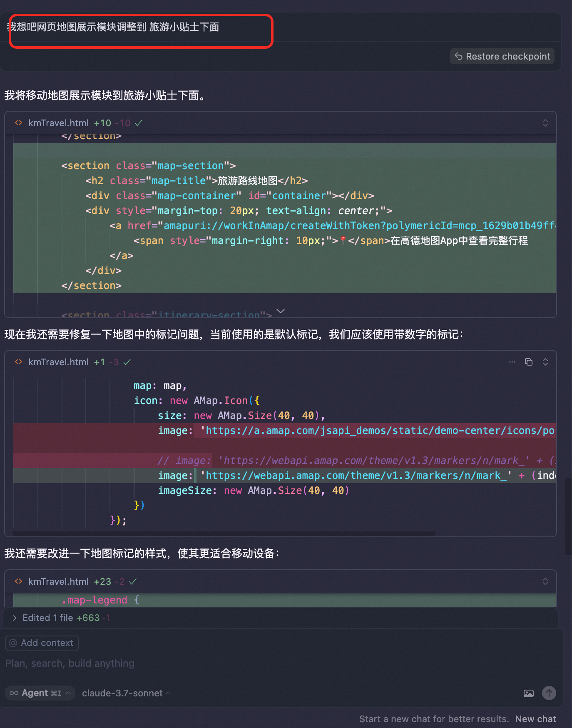Start a New chat via bottom link
This screenshot has height=728, width=572.
(535, 719)
